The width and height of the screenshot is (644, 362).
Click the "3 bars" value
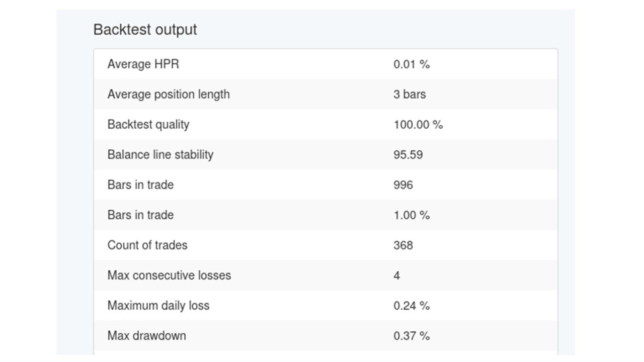click(409, 95)
